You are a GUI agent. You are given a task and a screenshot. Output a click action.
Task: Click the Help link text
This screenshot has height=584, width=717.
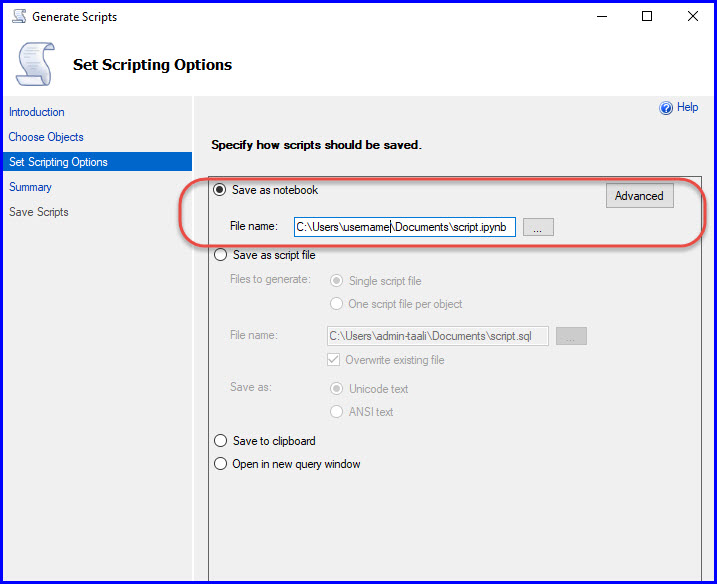[688, 108]
